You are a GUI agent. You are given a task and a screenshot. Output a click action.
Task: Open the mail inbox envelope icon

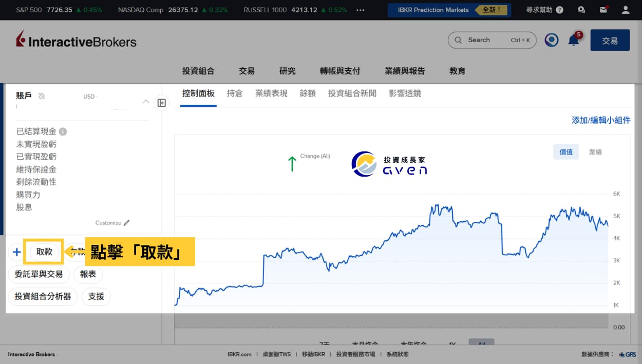point(603,10)
